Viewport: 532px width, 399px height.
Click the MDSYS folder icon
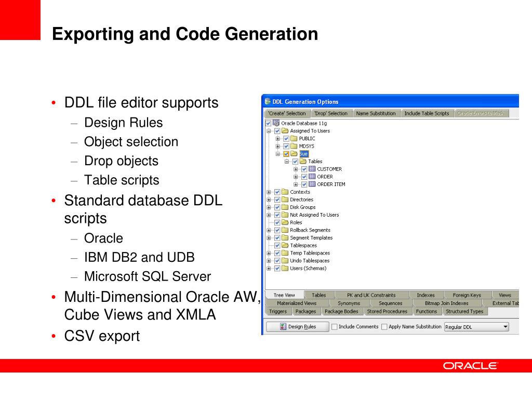tap(294, 146)
